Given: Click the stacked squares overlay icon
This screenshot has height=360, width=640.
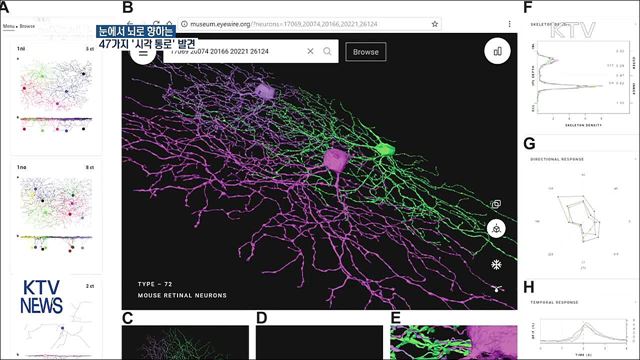Looking at the screenshot, I should pos(496,204).
